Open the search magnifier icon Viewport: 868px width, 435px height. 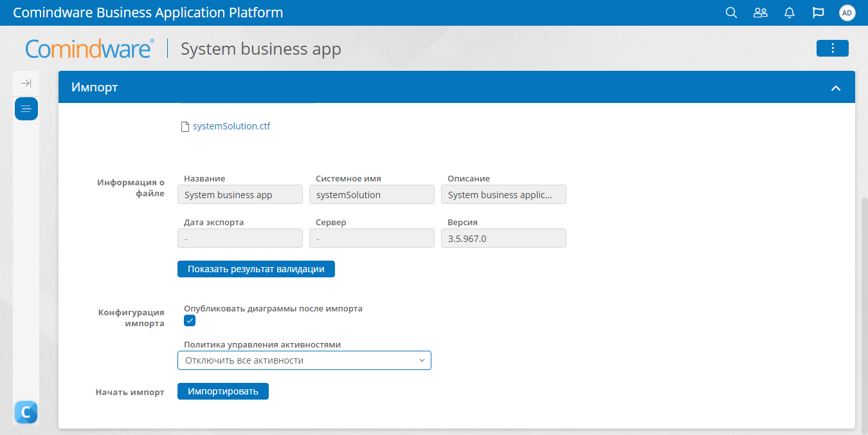point(731,13)
